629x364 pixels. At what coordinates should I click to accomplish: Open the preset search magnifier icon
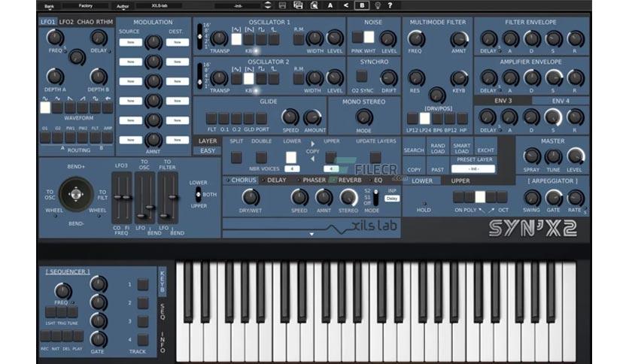314,5
